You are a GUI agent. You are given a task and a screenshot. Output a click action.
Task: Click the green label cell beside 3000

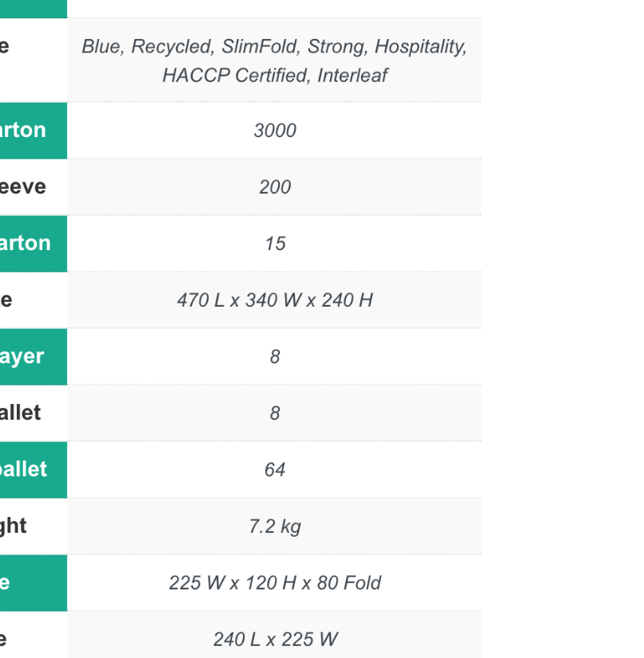tap(33, 131)
